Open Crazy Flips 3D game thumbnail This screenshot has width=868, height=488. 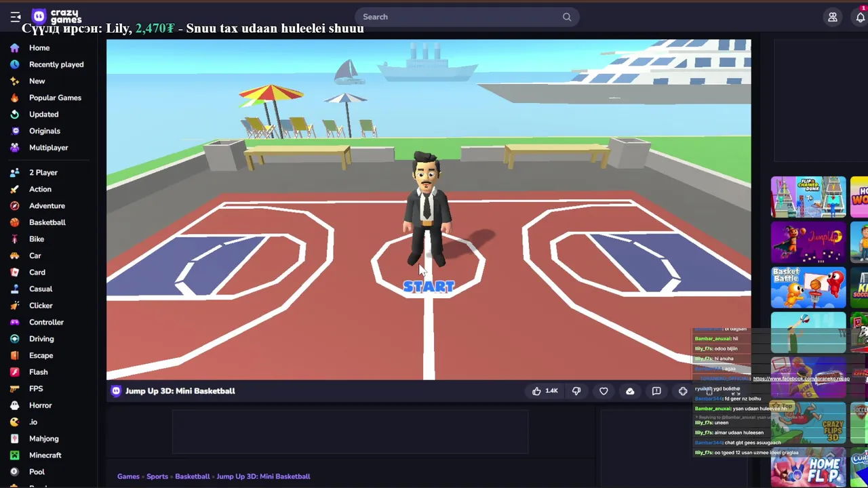coord(808,422)
